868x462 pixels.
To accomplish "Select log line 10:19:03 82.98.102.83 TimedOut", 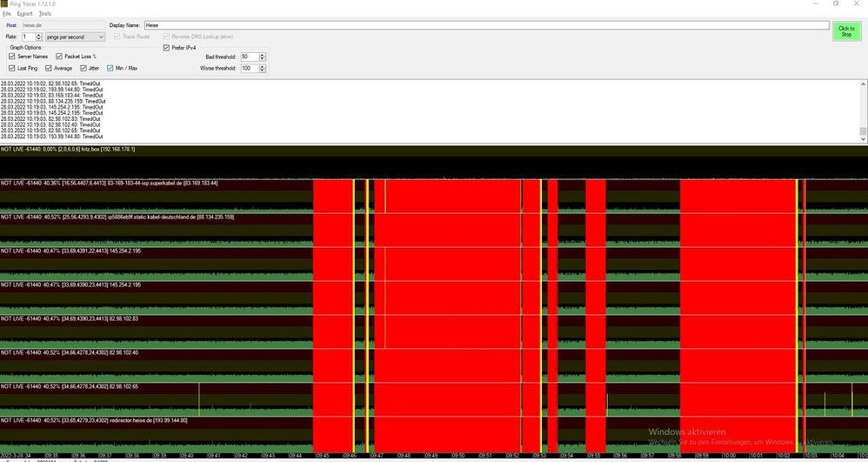I will tap(50, 118).
